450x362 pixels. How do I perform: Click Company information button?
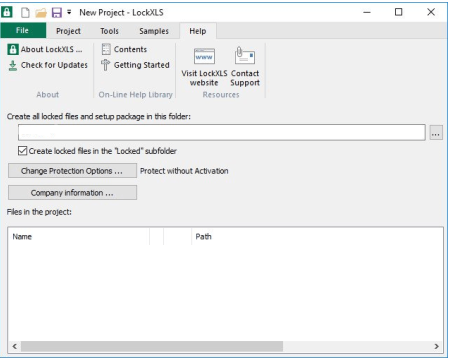pyautogui.click(x=72, y=193)
